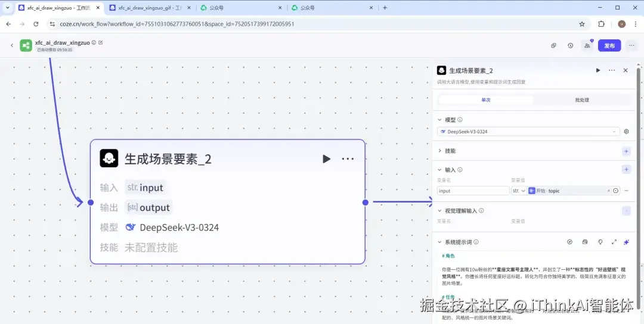Open the variable reference selector circle icon
Image resolution: width=644 pixels, height=324 pixels.
click(x=615, y=191)
